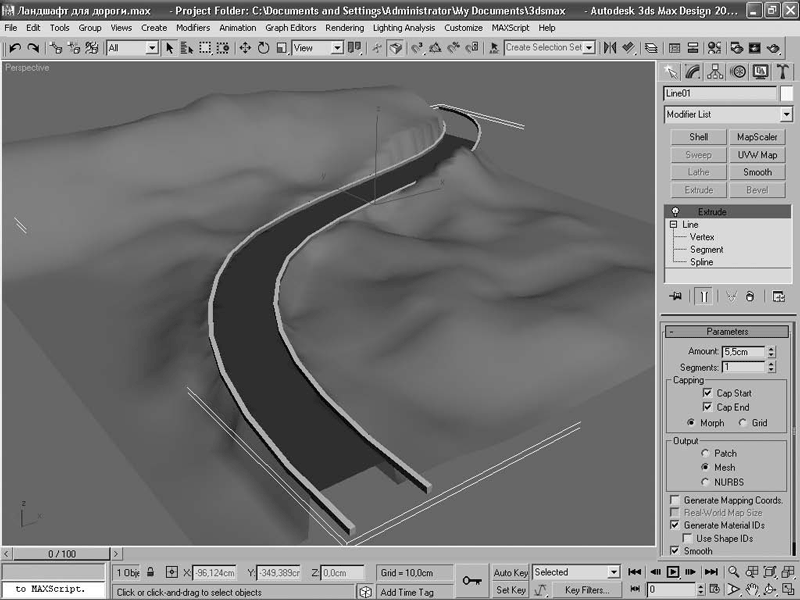This screenshot has width=800, height=600.
Task: Open the Customize menu
Action: tap(463, 28)
